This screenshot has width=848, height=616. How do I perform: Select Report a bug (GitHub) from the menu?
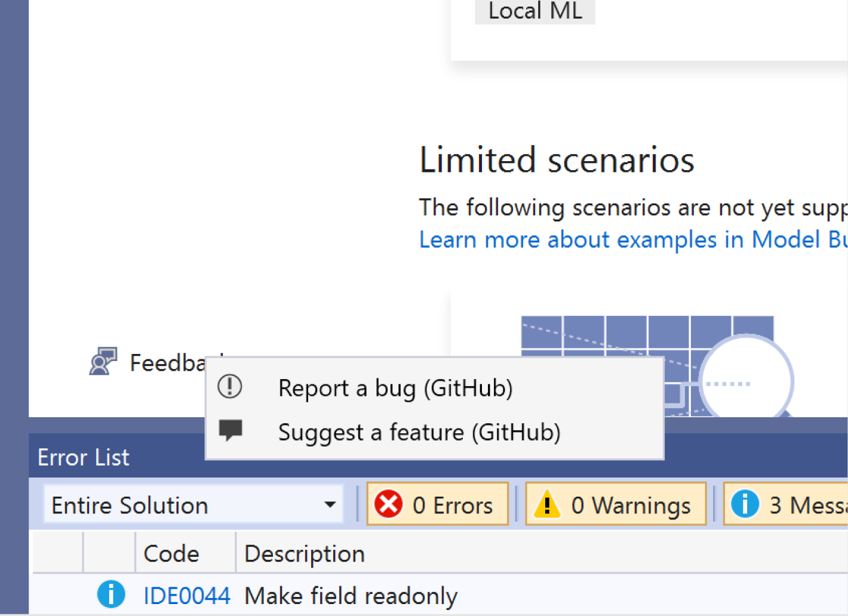[x=395, y=388]
